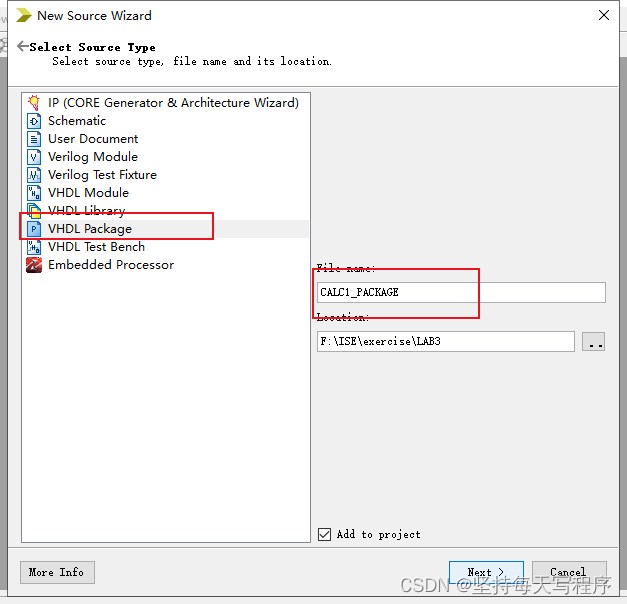Select the VHDL Module icon
The width and height of the screenshot is (627, 604).
point(34,193)
